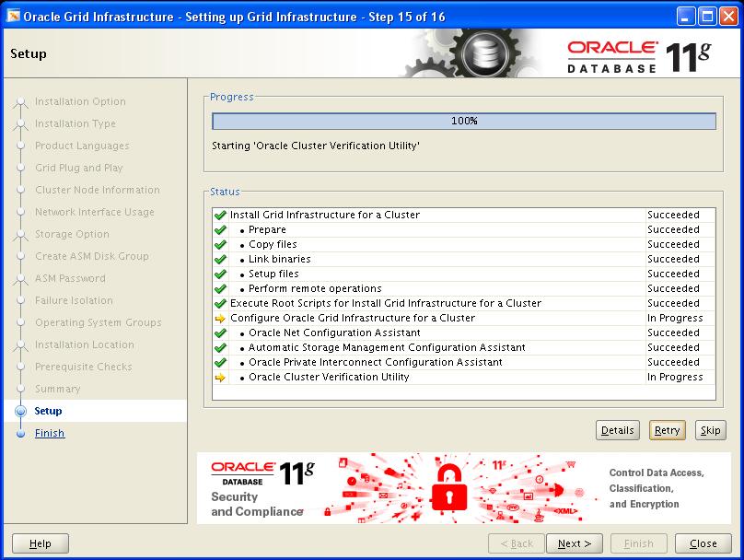Select the Summary step in sidebar
Screen dimensions: 744x560
pyautogui.click(x=57, y=390)
